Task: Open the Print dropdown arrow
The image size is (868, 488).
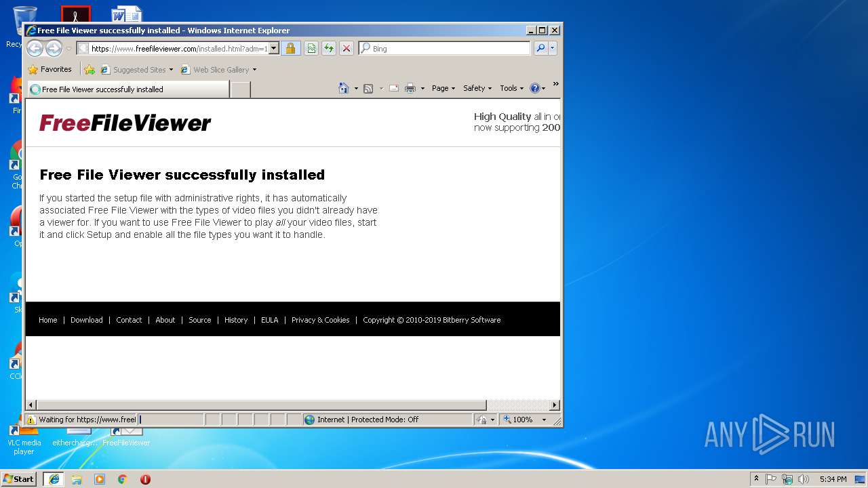Action: point(422,88)
